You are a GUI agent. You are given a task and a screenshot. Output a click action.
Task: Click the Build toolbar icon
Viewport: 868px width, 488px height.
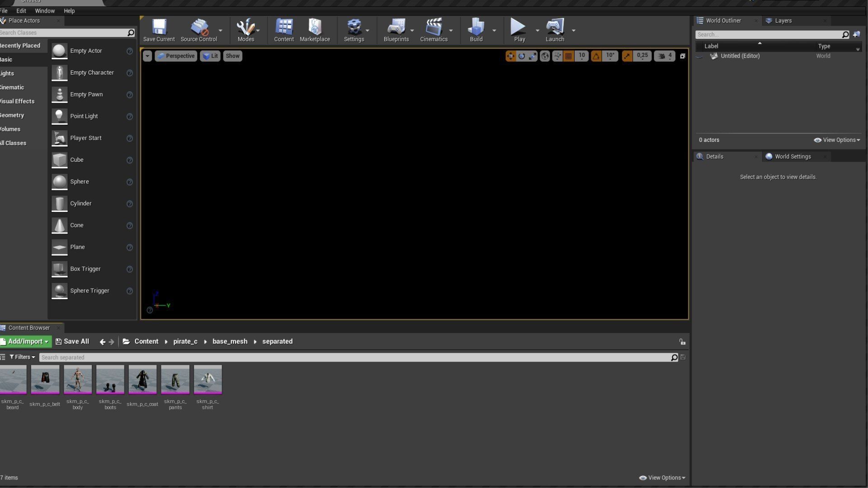(x=476, y=30)
